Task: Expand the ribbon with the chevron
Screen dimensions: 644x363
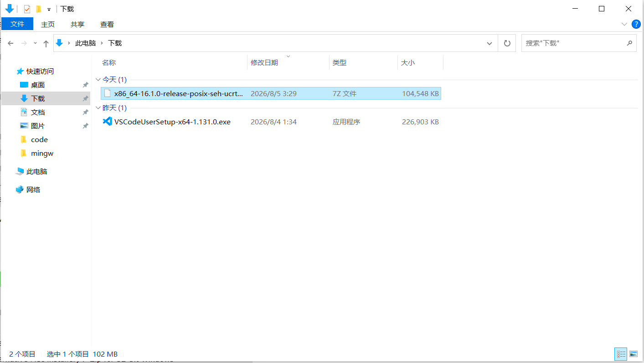Action: pos(624,24)
